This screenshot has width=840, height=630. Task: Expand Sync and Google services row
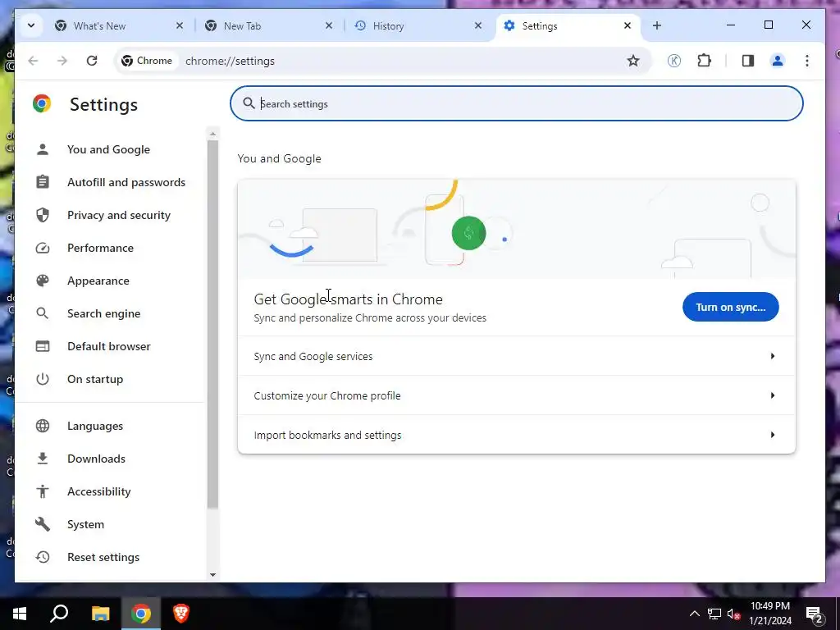pos(517,356)
